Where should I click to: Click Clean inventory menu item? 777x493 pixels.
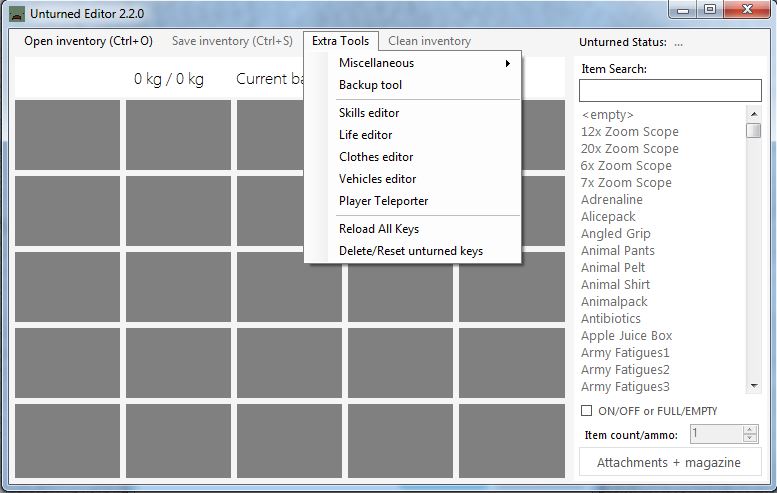(430, 41)
